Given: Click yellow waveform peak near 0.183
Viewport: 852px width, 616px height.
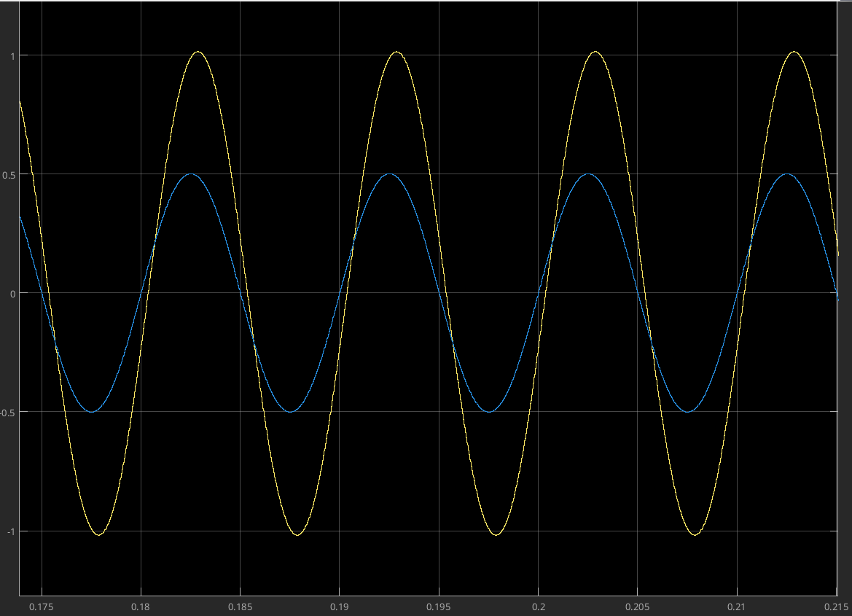Looking at the screenshot, I should (x=198, y=52).
